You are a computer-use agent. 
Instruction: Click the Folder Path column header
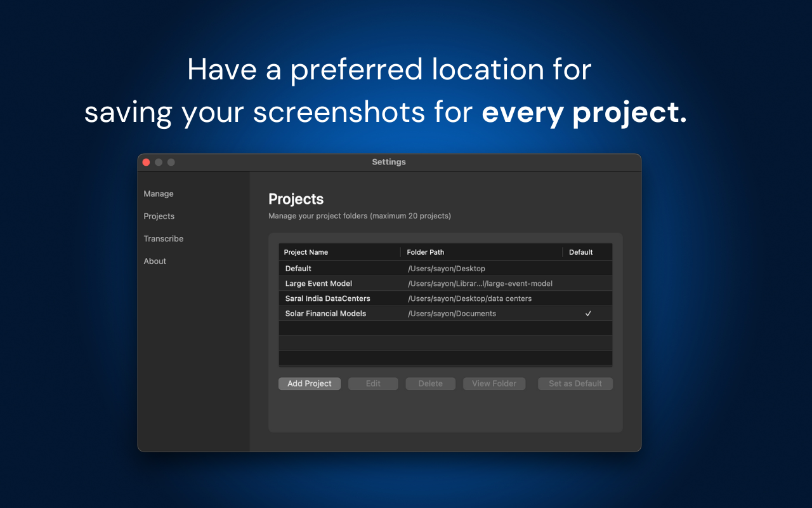coord(426,252)
